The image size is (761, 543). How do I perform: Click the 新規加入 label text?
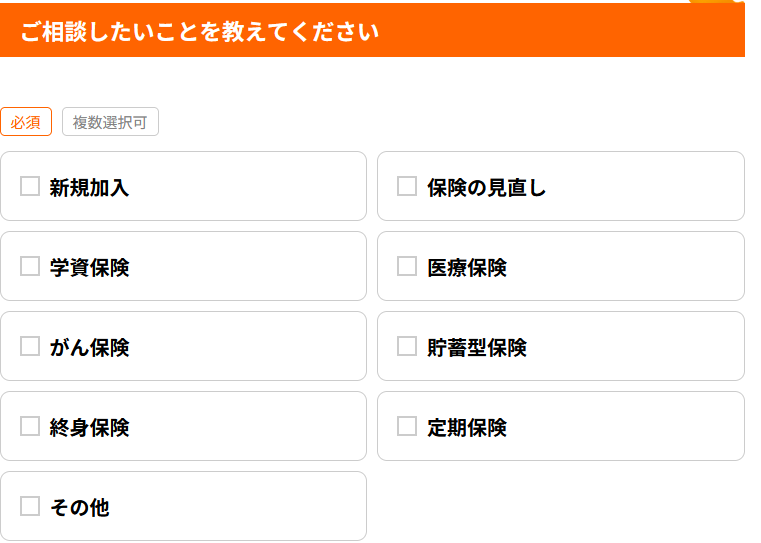coord(89,187)
